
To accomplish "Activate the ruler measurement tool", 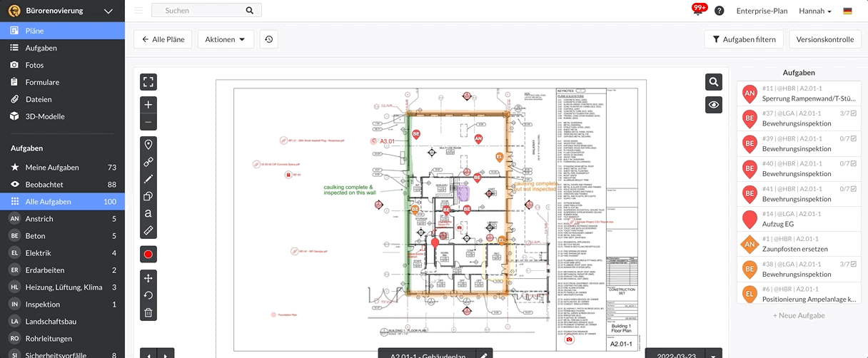I will coord(148,230).
